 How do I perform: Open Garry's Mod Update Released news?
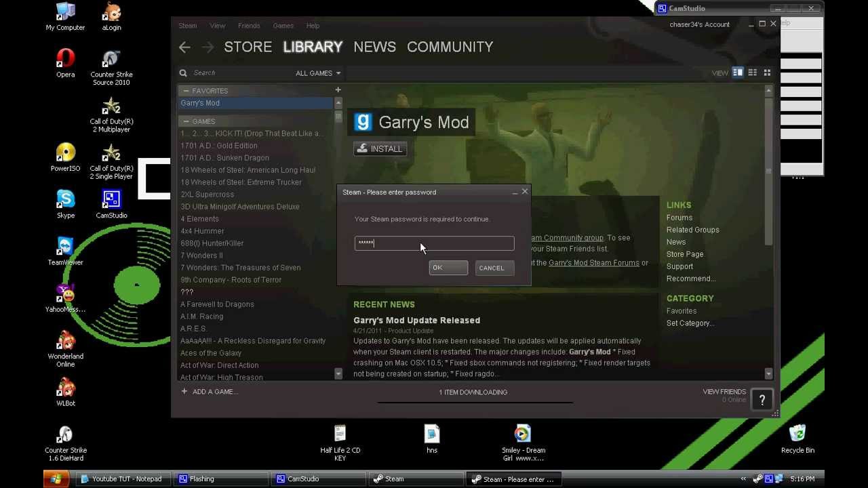point(416,320)
